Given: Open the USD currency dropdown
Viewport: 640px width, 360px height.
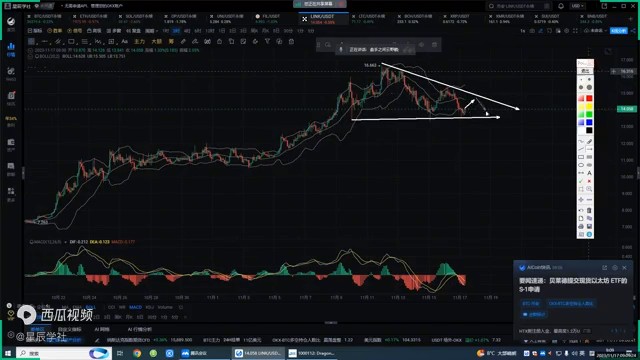Looking at the screenshot, I should point(578,6).
